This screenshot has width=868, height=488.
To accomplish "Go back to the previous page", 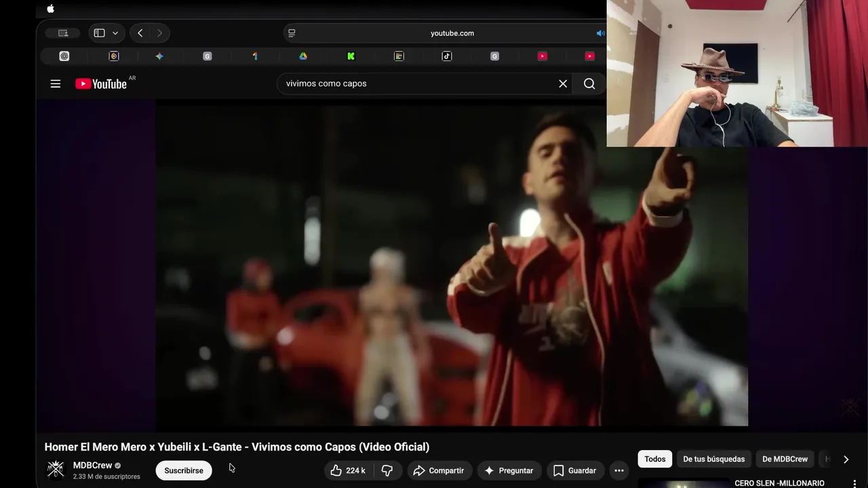I will tap(140, 33).
